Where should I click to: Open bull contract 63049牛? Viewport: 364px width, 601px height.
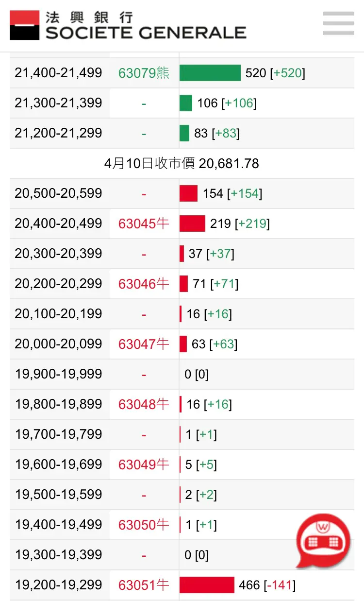(144, 465)
